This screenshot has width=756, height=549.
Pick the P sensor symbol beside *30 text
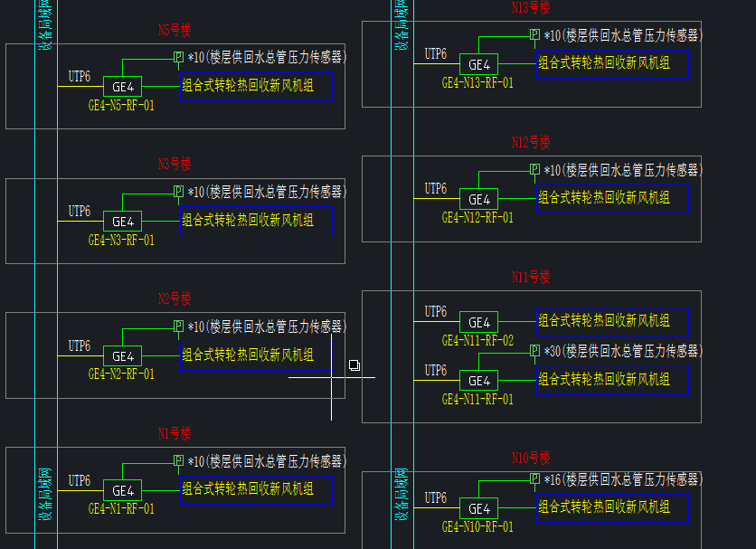534,350
